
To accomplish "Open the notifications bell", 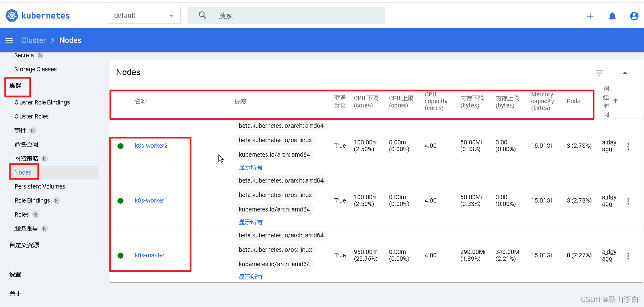I will tap(612, 16).
